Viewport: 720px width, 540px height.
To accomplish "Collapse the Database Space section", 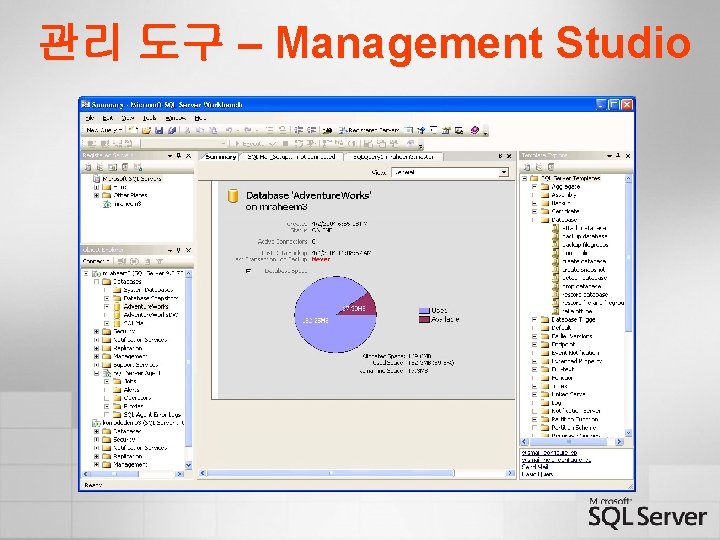I will [x=248, y=271].
